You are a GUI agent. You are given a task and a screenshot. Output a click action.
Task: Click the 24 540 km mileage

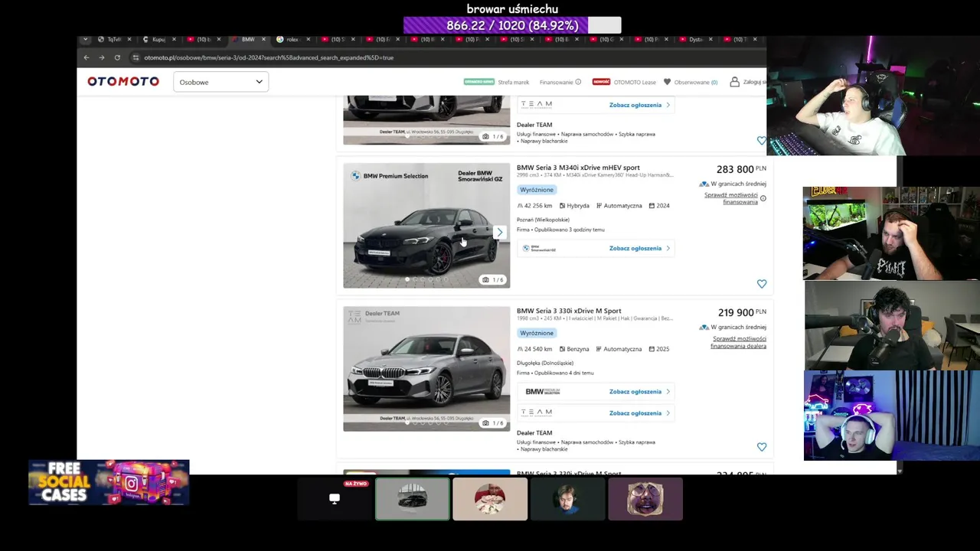538,349
